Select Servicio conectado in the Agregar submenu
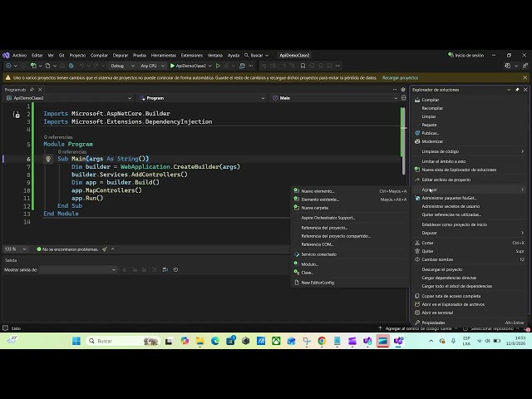This screenshot has width=532, height=399. click(350, 254)
